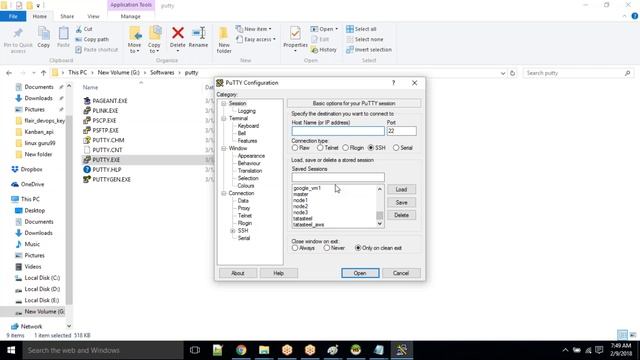This screenshot has height=360, width=640.
Task: Click the Copy icon in ribbon
Action: [44, 33]
